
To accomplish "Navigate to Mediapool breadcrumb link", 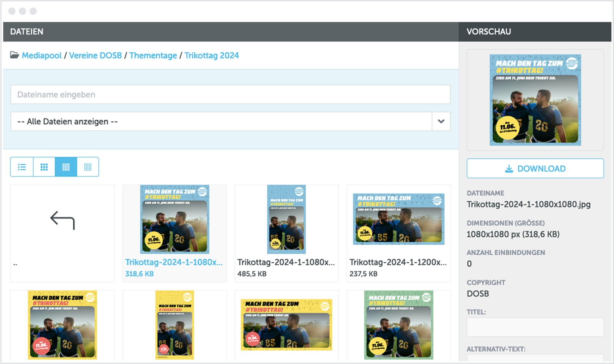I will click(41, 56).
